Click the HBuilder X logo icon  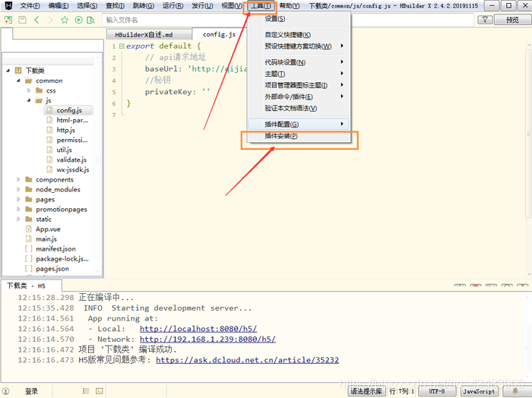(x=8, y=5)
